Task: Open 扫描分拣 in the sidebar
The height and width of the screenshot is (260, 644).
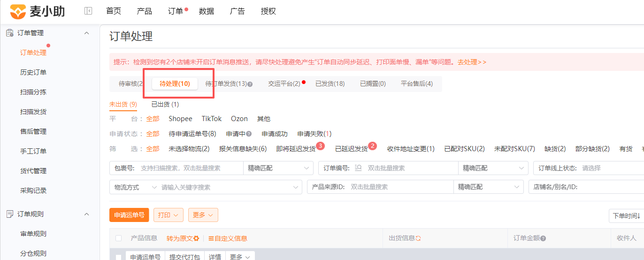Action: [33, 92]
